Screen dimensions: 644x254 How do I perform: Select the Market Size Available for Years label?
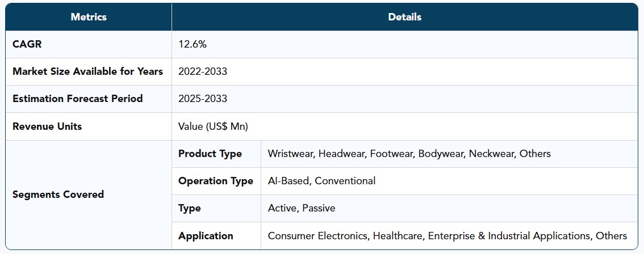(x=88, y=71)
